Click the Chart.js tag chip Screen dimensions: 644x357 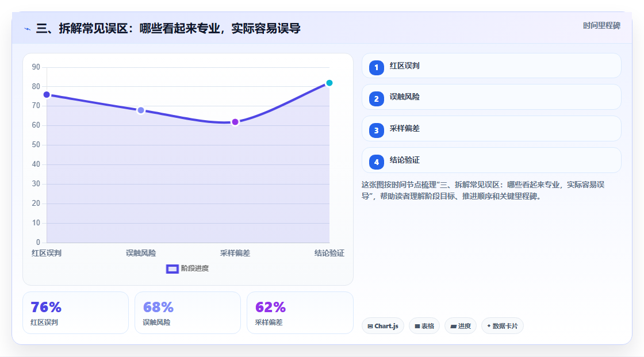pos(383,326)
